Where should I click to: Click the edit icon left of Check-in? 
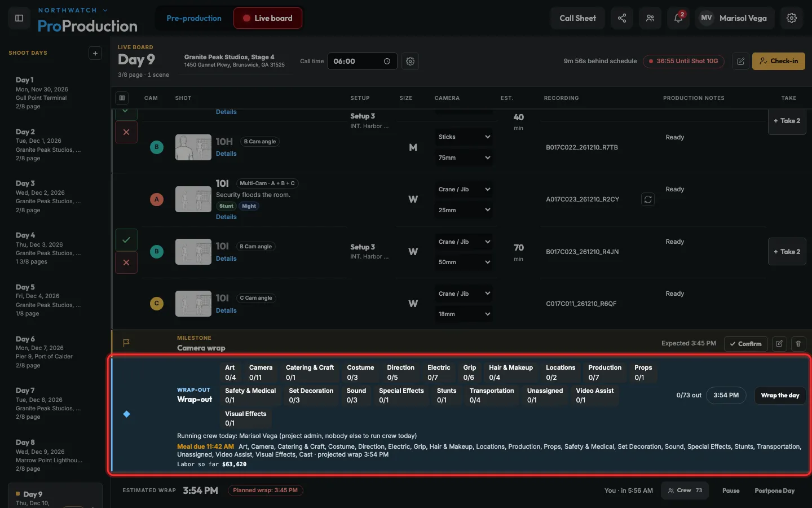click(x=741, y=61)
